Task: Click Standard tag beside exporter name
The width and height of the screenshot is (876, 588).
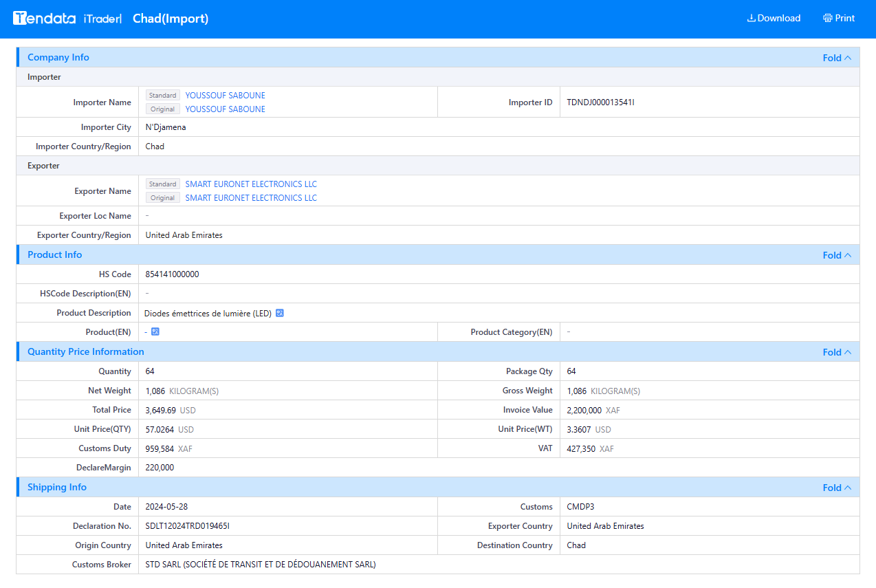Action: coord(162,184)
